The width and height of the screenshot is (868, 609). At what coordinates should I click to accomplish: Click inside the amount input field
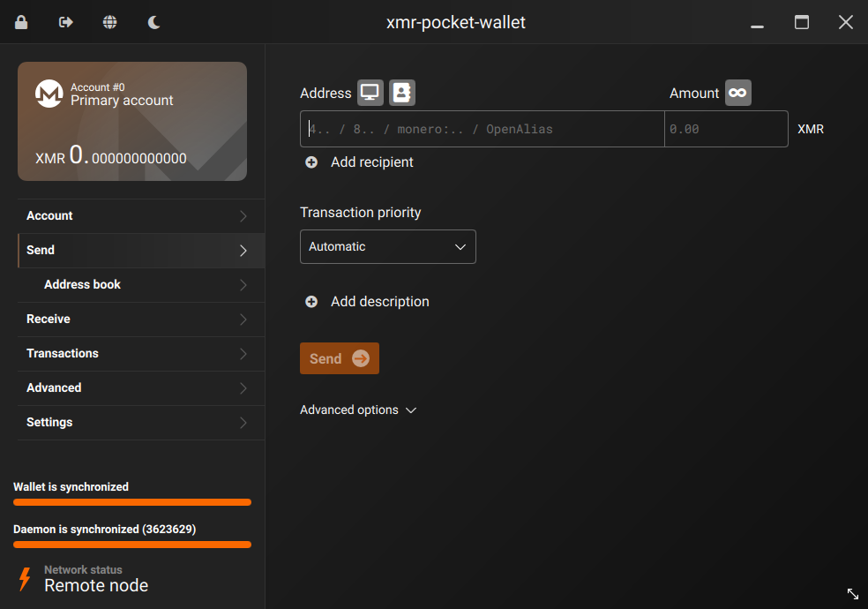[x=726, y=129]
